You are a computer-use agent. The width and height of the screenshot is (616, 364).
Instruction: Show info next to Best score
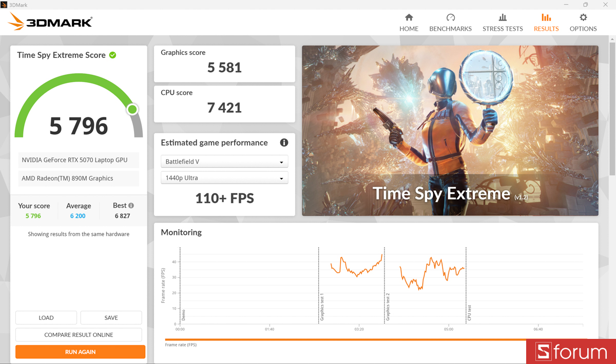pyautogui.click(x=131, y=206)
